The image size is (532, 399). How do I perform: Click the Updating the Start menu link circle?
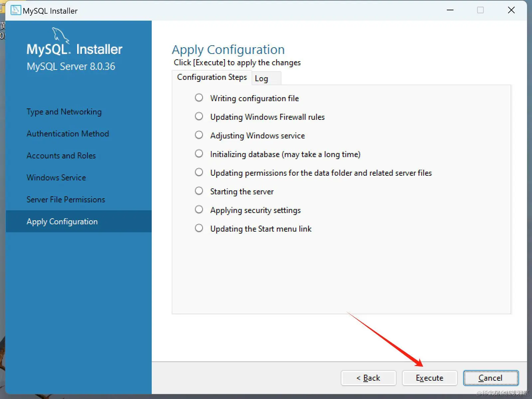tap(199, 228)
